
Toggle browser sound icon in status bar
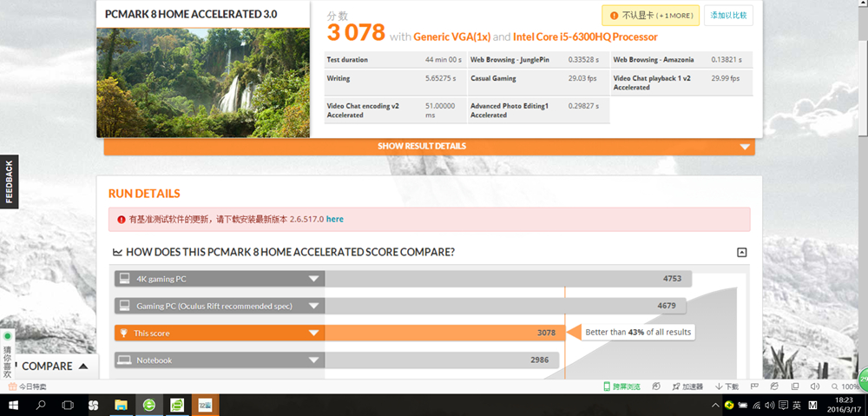pos(814,386)
